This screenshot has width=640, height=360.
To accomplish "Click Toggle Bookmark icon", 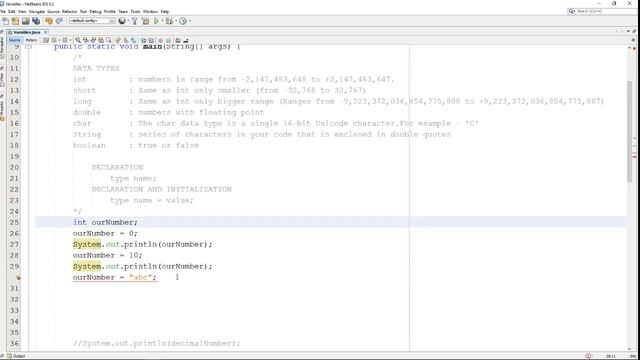I will [x=133, y=40].
